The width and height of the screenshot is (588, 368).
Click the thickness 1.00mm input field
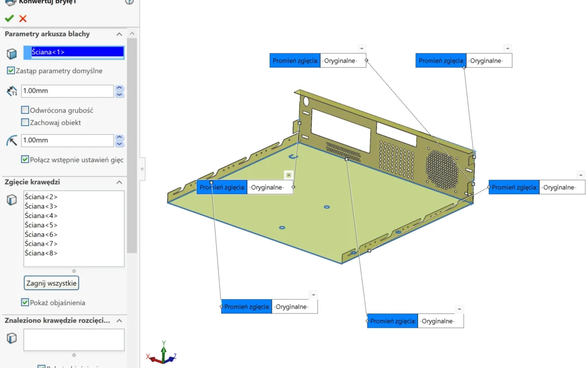(68, 91)
